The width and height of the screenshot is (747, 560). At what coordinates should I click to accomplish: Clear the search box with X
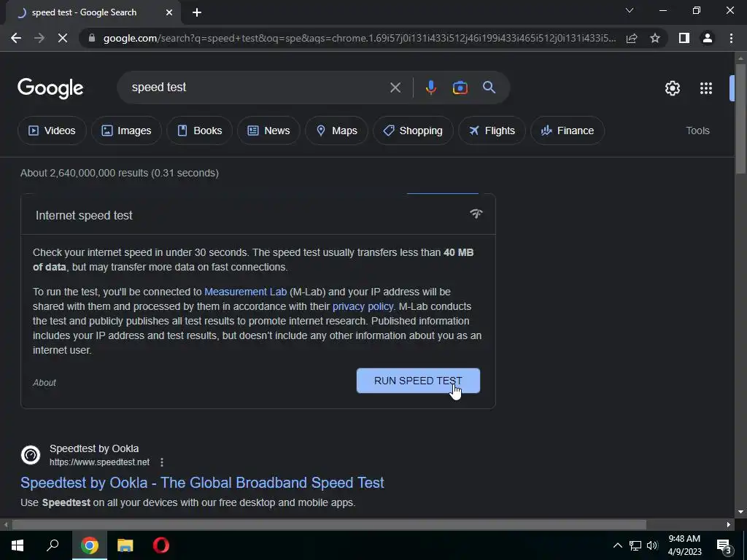point(395,87)
